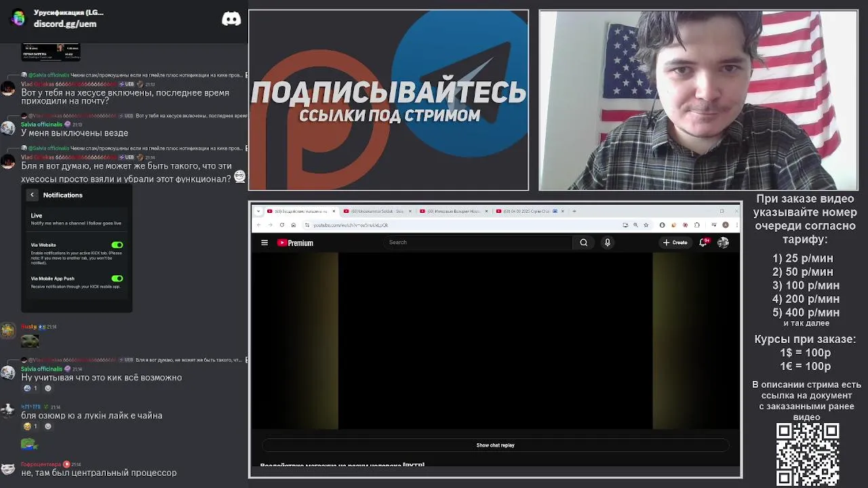
Task: Click the server avatar next to discord.gg/uem
Action: click(18, 18)
